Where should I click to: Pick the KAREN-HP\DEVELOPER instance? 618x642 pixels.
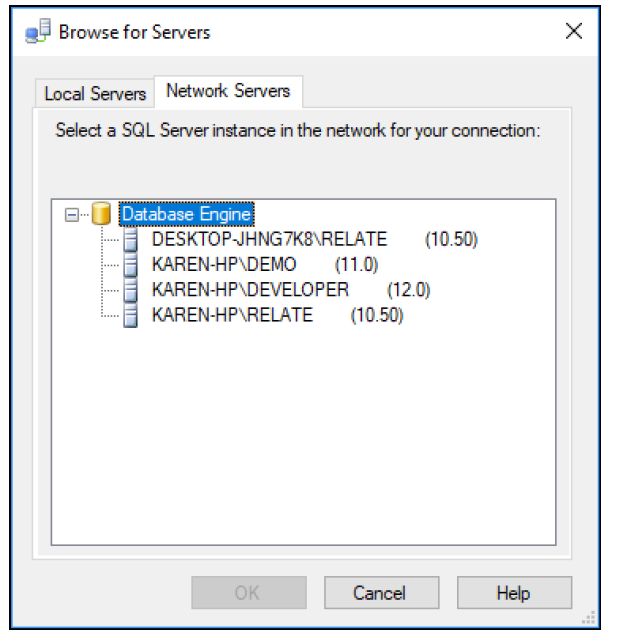point(291,290)
